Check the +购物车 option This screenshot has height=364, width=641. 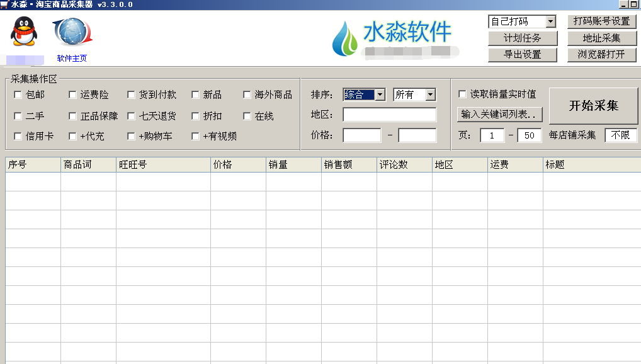(131, 136)
